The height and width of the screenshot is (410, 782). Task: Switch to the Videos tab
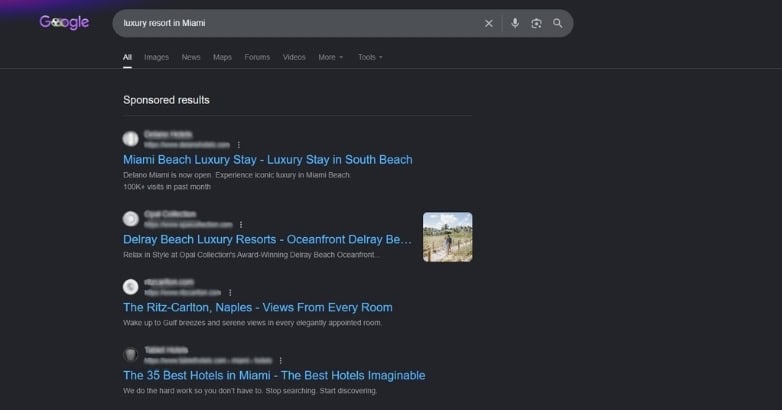[294, 57]
